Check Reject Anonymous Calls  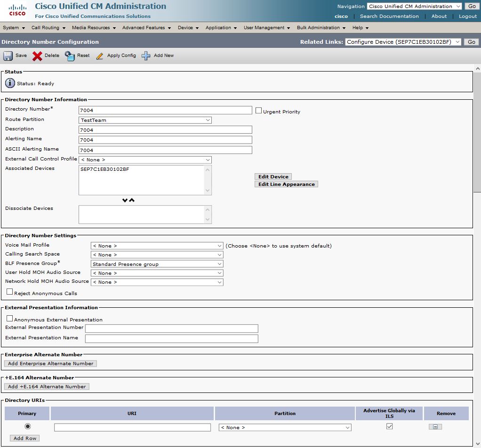pyautogui.click(x=9, y=292)
